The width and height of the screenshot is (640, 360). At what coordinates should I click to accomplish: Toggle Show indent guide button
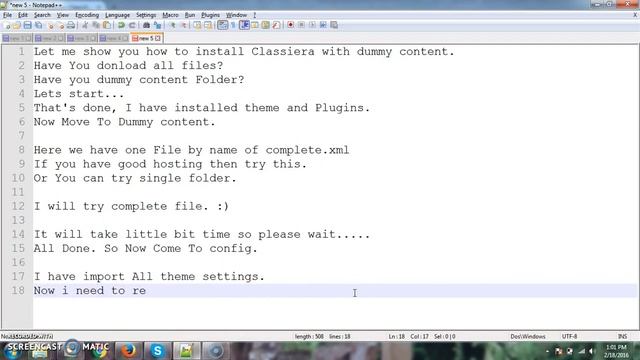(244, 25)
